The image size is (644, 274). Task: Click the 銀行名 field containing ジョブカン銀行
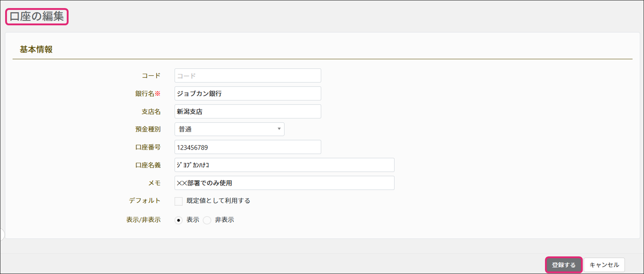(248, 94)
